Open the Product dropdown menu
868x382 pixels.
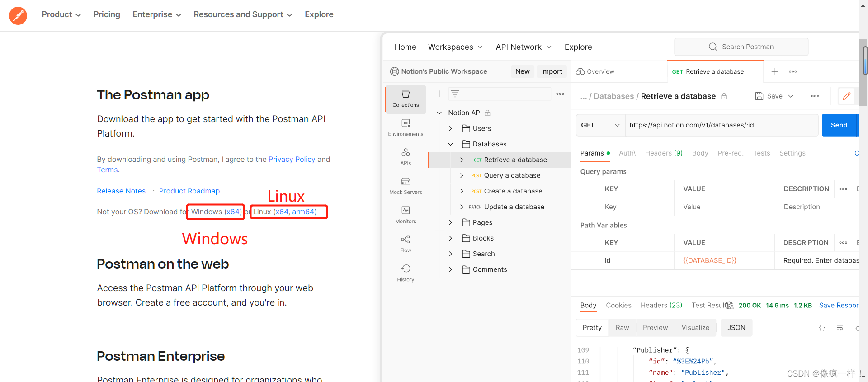[x=61, y=14]
